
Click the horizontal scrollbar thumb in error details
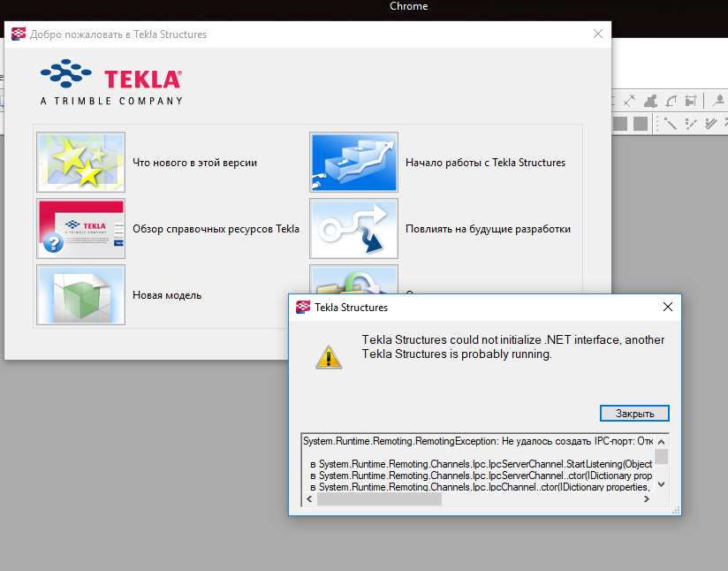point(379,499)
